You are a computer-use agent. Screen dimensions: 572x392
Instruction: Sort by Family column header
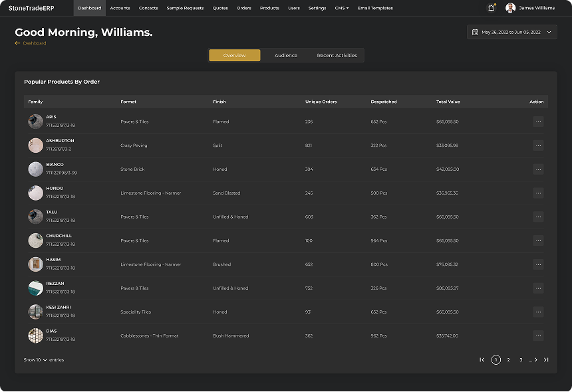35,102
